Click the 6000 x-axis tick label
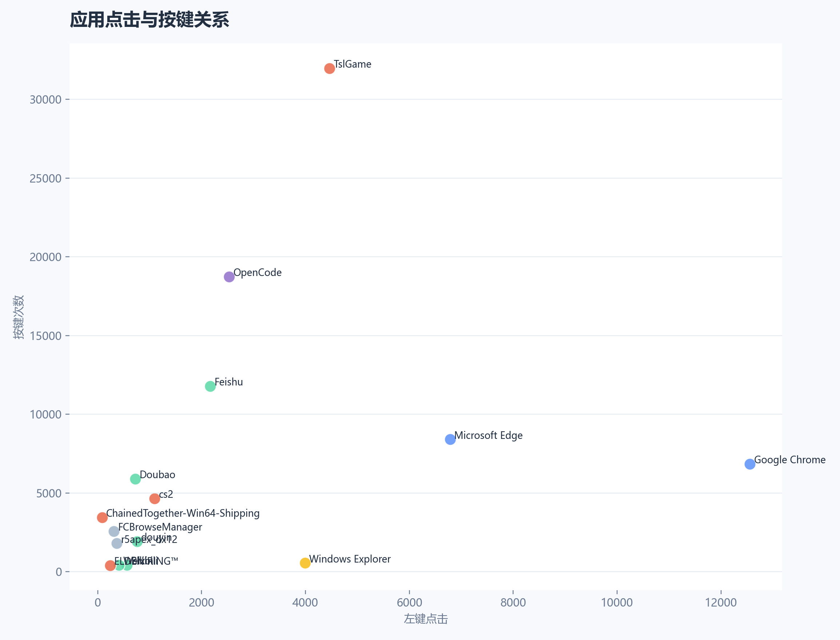 tap(409, 603)
